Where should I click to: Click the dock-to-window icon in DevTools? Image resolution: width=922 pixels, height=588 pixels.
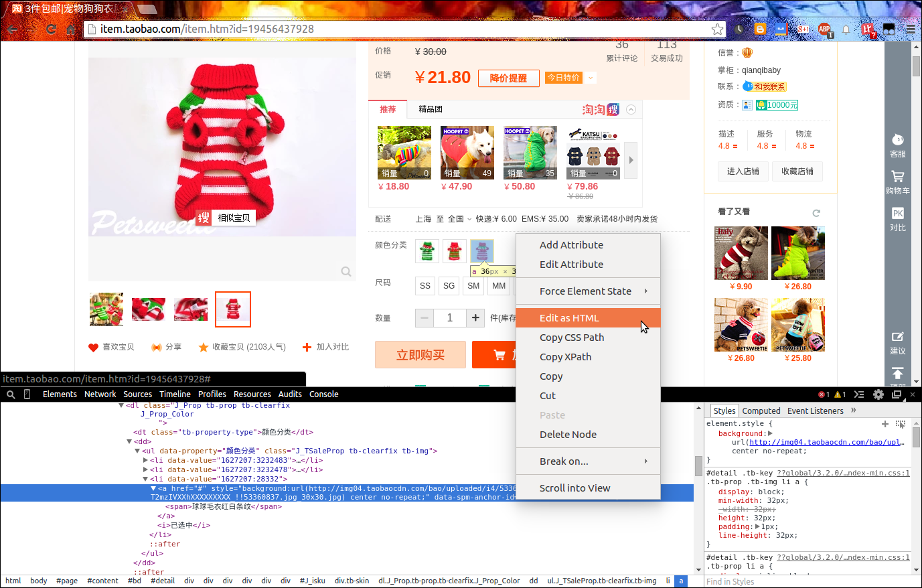(x=897, y=394)
